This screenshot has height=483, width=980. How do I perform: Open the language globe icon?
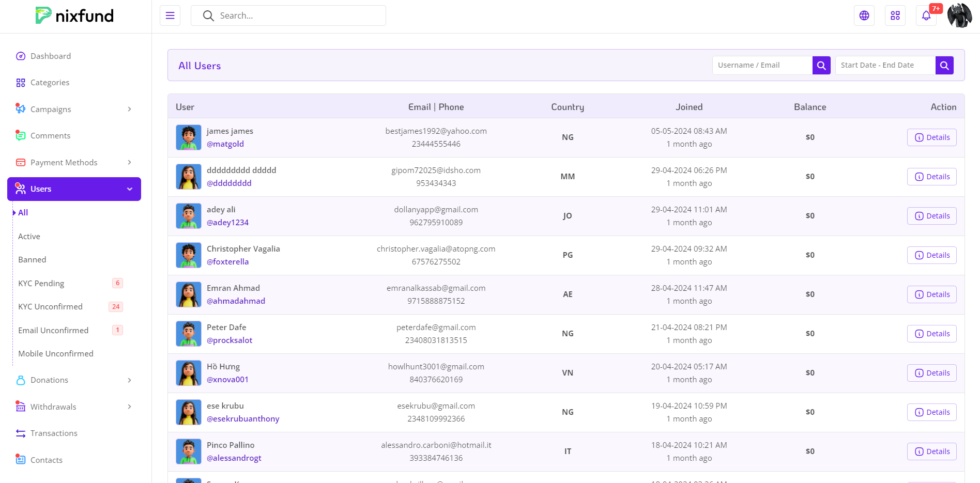click(864, 15)
